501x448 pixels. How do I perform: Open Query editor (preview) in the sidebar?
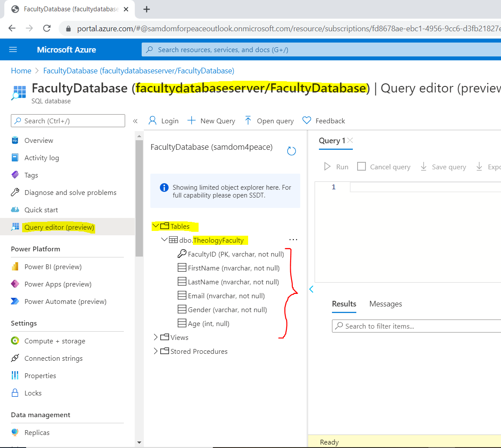coord(59,227)
